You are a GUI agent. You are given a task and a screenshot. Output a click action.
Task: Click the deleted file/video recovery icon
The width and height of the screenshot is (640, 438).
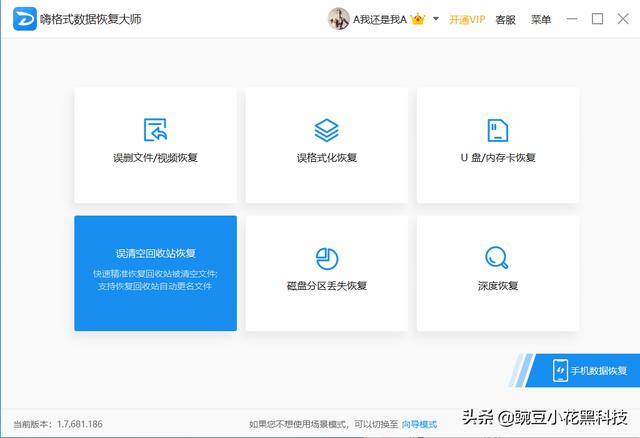tap(155, 130)
